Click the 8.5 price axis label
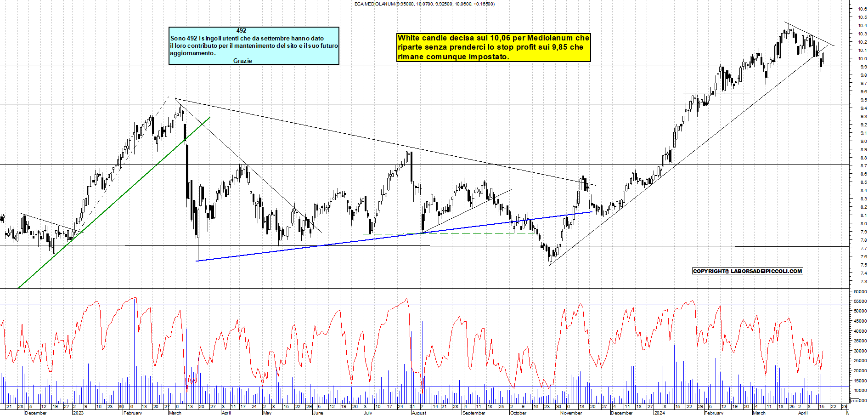 tap(863, 182)
